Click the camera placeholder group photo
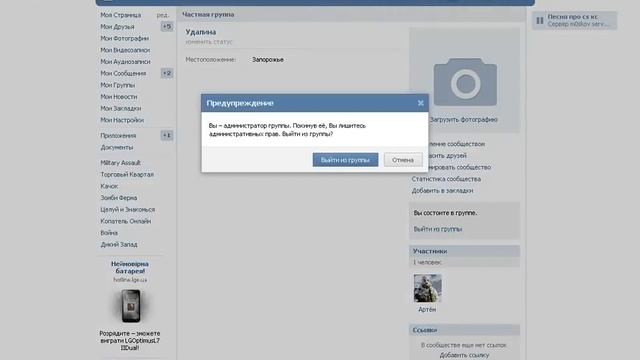Screen dimensions: 640x360 click(465, 82)
